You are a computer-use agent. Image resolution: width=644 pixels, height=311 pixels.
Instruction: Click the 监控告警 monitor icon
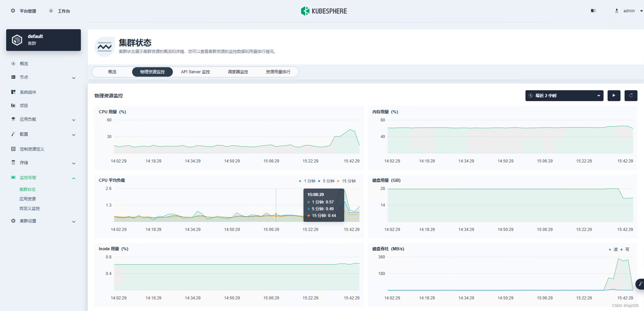[x=13, y=177]
